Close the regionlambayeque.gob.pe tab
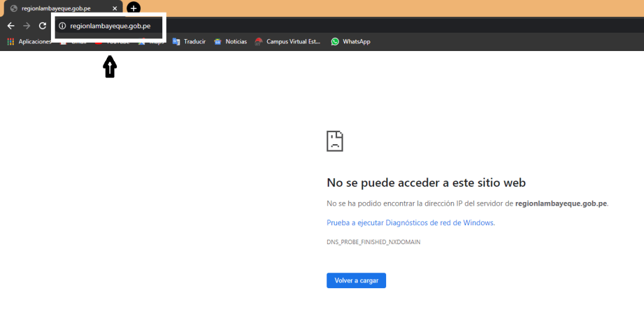 click(x=114, y=9)
